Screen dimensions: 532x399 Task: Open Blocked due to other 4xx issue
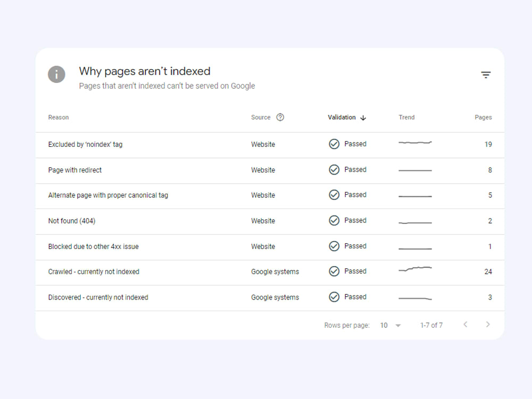(270, 247)
